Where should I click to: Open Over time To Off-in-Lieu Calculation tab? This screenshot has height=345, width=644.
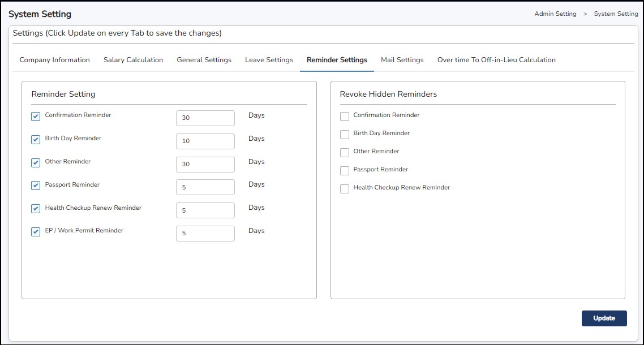click(496, 60)
